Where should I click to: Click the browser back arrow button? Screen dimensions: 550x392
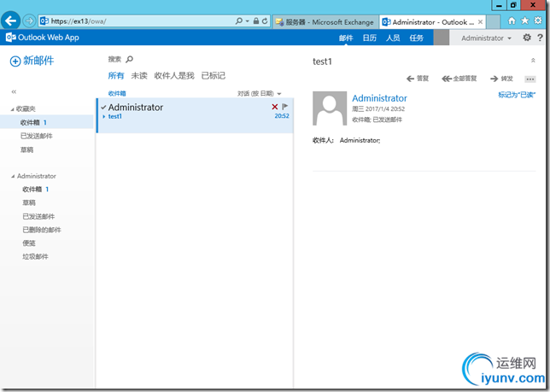tap(10, 21)
